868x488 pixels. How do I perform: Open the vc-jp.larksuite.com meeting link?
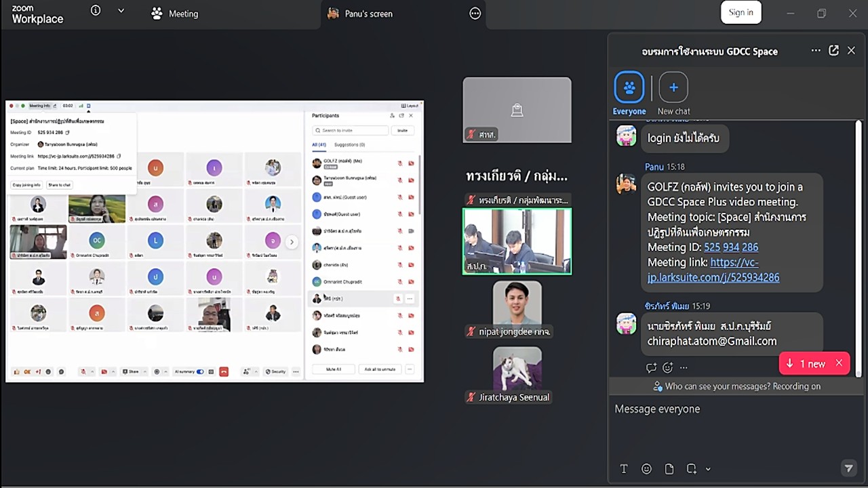coord(713,270)
